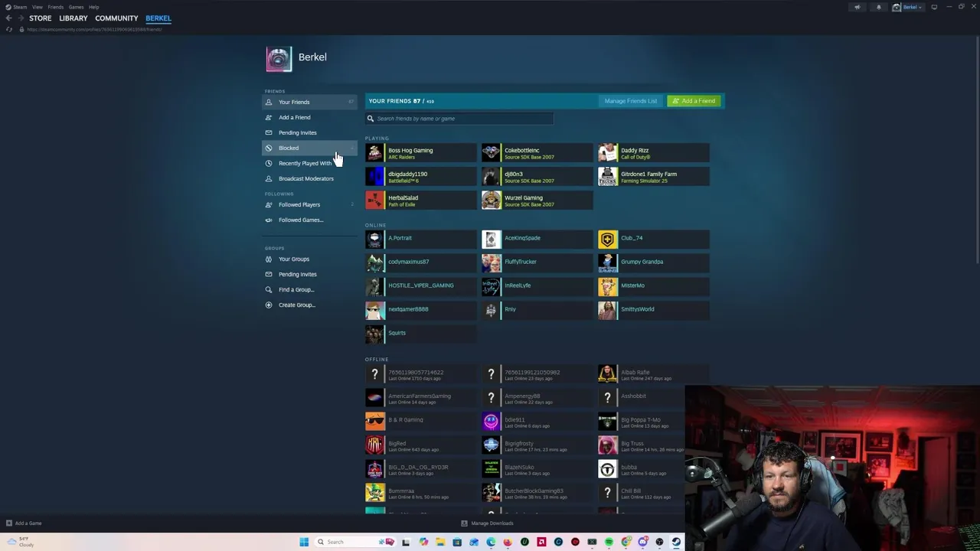Open Broadcast Moderators
Screen dimensions: 980x551
(x=309, y=178)
